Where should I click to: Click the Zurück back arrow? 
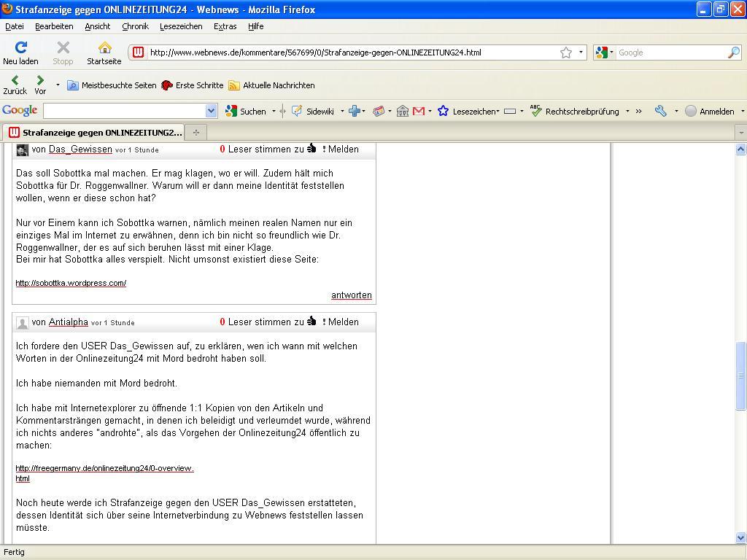pyautogui.click(x=15, y=80)
